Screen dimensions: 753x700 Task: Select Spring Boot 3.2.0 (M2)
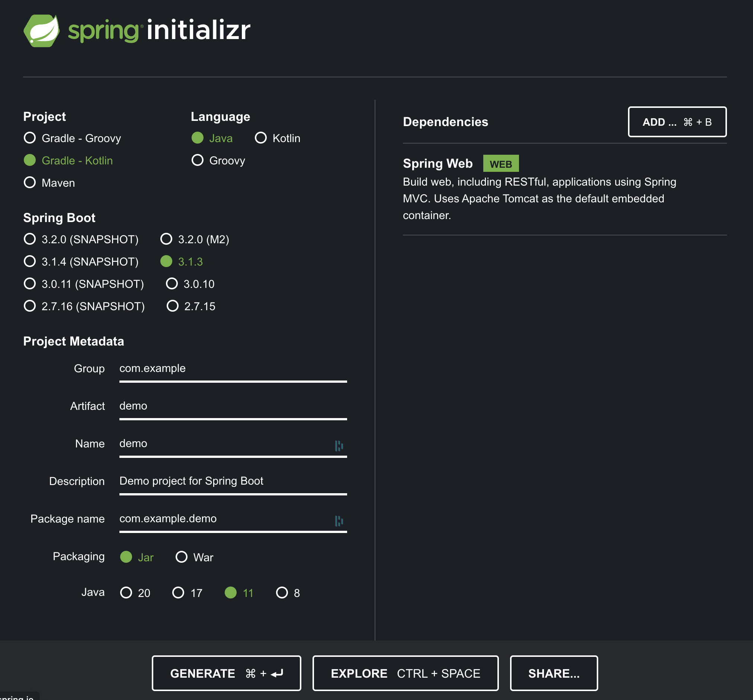tap(195, 239)
